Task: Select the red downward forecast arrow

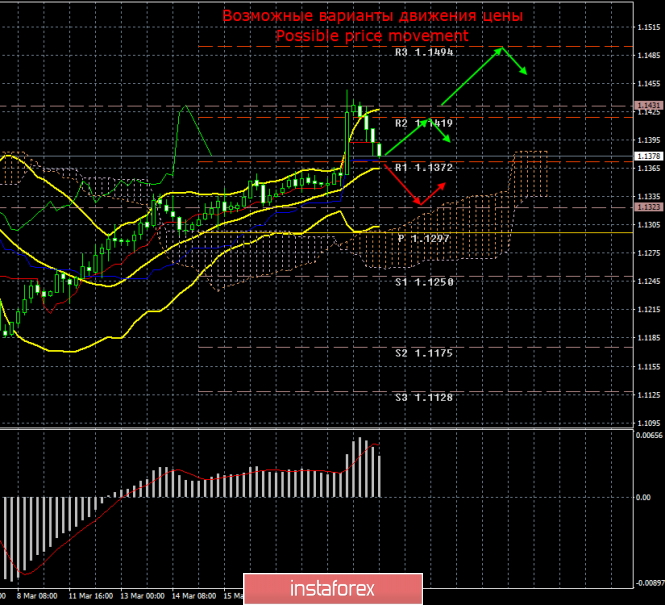Action: pos(402,184)
